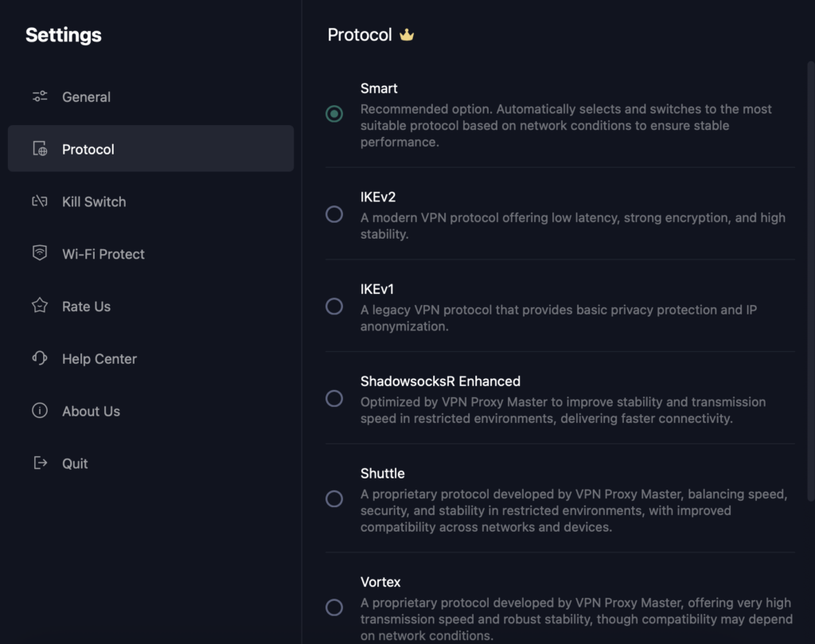
Task: Switch to the General settings tab
Action: coord(86,97)
